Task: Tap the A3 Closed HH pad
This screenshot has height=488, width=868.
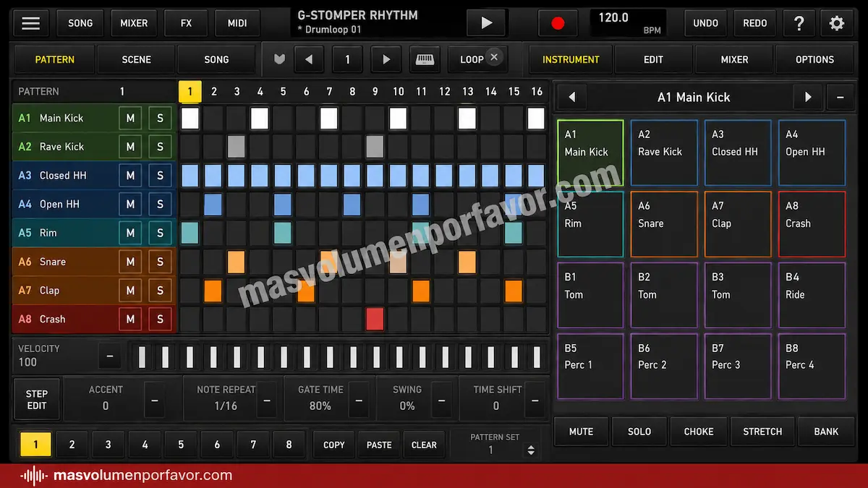Action: coord(738,153)
